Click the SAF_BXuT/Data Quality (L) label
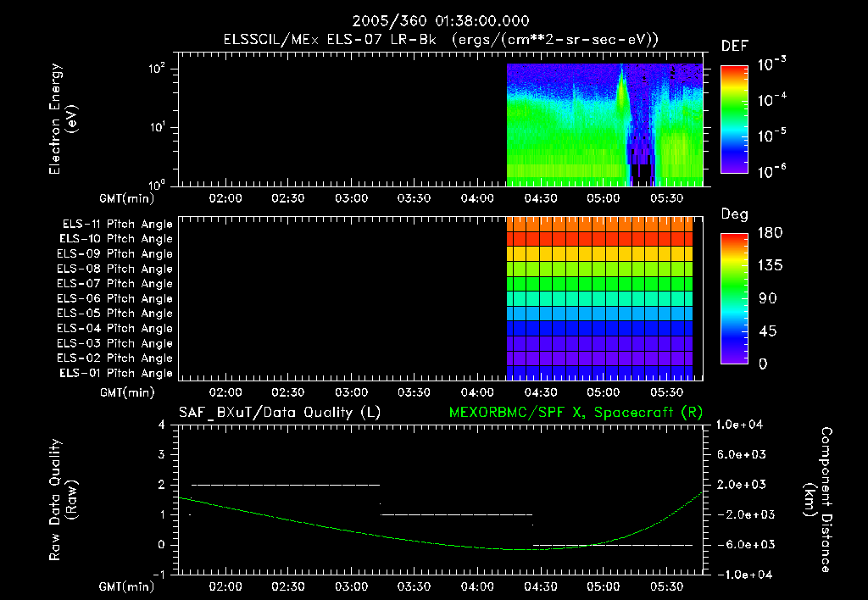This screenshot has height=600, width=868. pyautogui.click(x=280, y=413)
